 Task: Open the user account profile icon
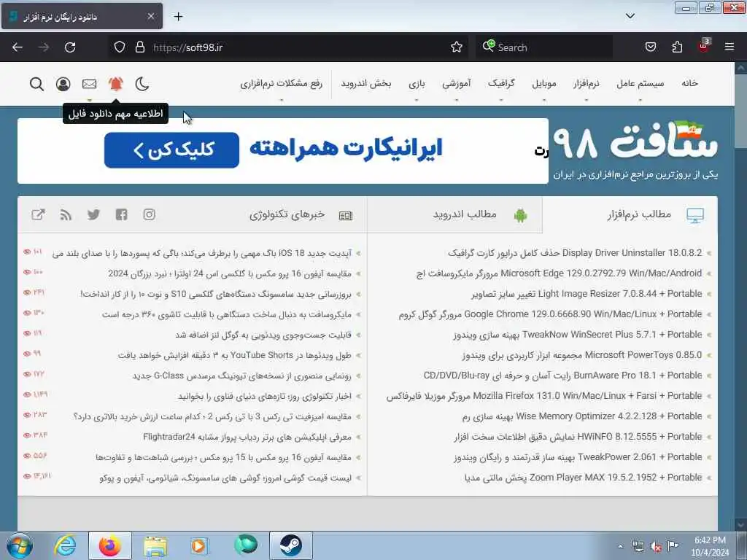63,84
